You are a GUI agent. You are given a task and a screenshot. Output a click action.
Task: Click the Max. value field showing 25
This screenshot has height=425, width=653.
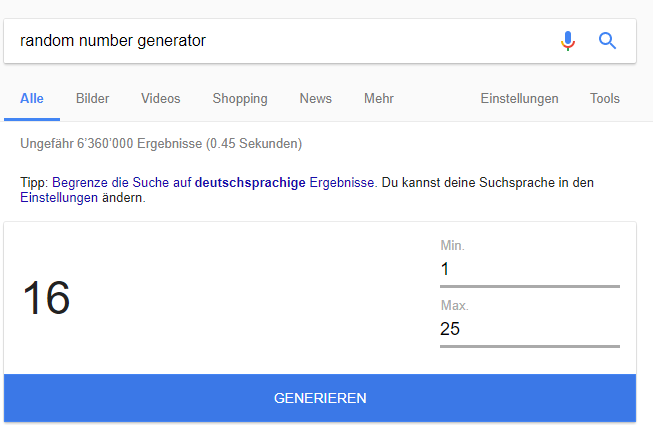(529, 329)
